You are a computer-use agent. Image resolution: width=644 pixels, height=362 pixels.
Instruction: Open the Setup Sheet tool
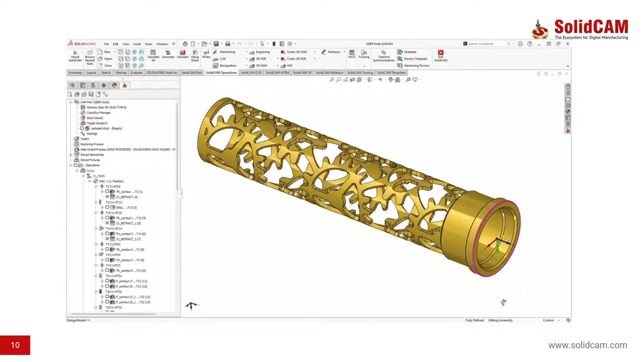click(x=195, y=53)
